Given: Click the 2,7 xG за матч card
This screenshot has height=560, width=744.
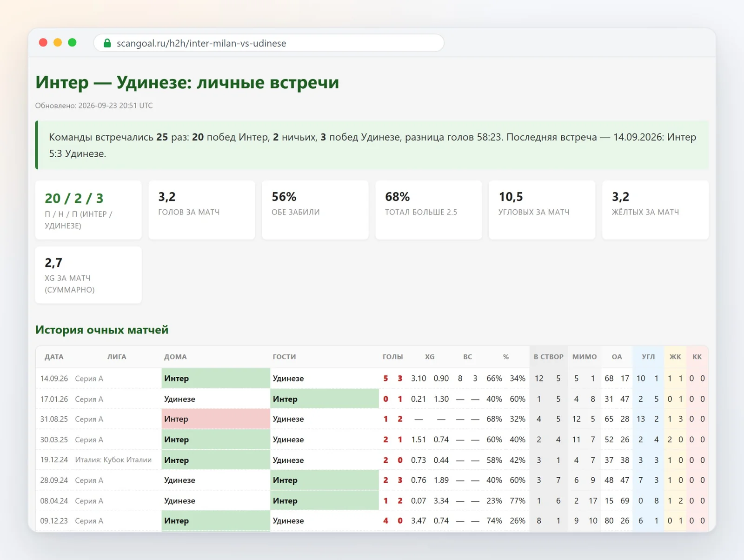Looking at the screenshot, I should coord(88,275).
